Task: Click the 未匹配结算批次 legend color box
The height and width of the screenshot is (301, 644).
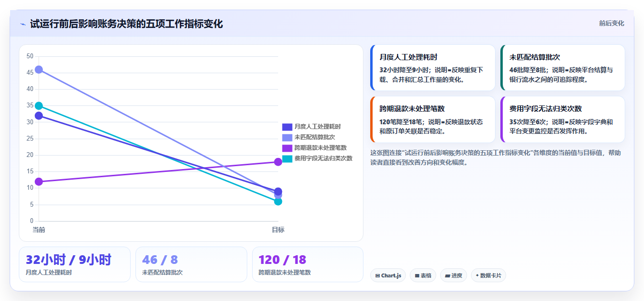Action: click(x=287, y=137)
